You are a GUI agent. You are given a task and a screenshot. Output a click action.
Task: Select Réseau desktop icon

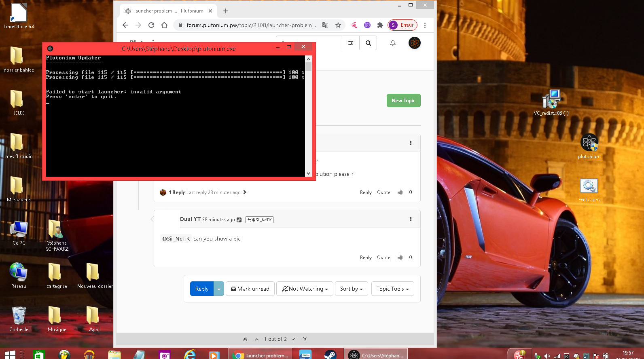(x=19, y=275)
